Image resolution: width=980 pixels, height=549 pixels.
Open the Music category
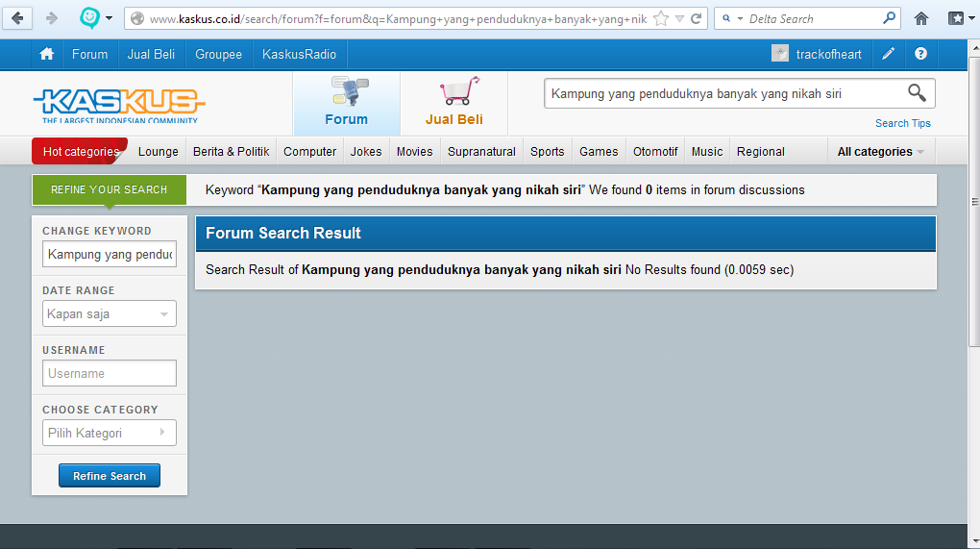(707, 152)
